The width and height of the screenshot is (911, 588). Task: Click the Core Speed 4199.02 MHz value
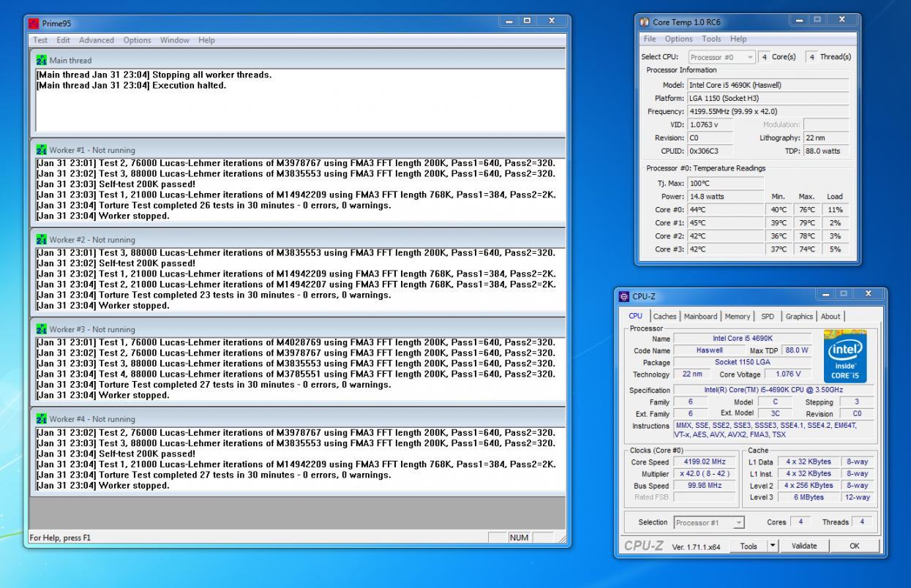tap(705, 461)
